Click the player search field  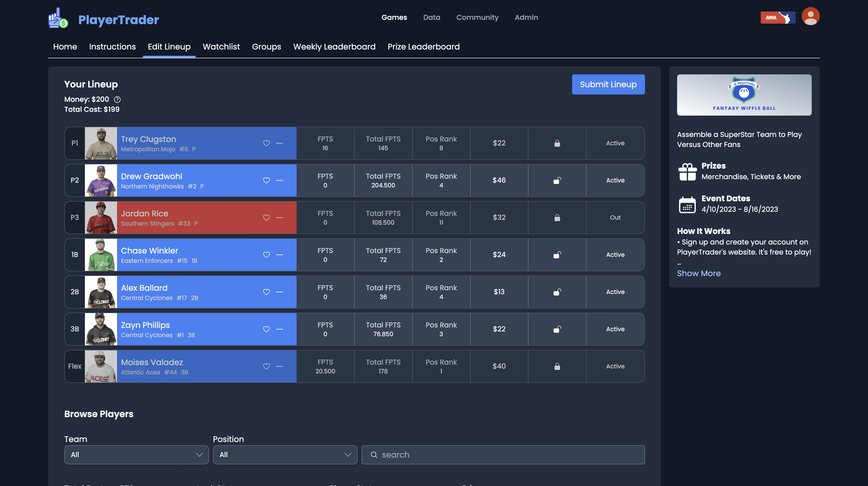(503, 455)
